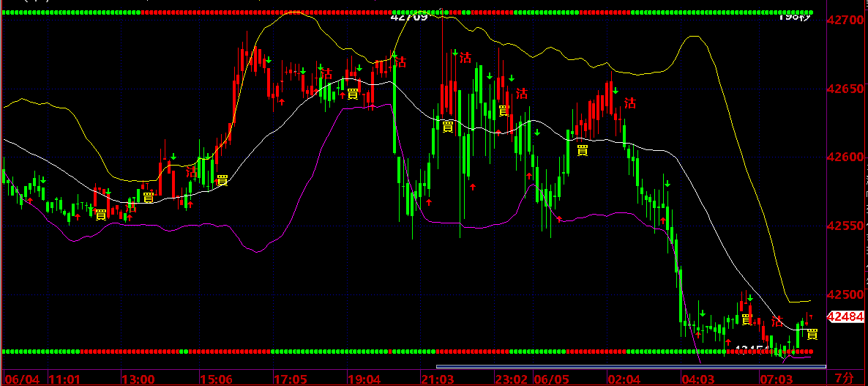Click the rightmost 買 buy marker near 42484

[x=812, y=334]
